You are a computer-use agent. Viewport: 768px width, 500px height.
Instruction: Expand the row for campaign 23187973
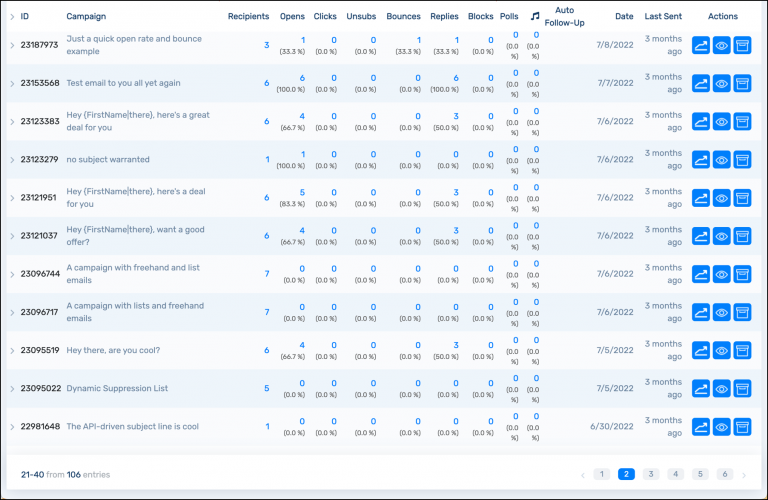pos(12,46)
